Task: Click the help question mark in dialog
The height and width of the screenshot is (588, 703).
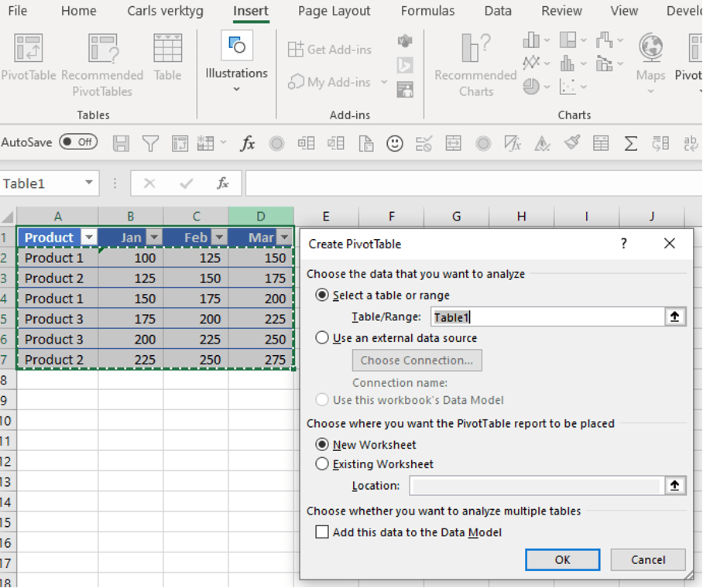Action: (624, 244)
